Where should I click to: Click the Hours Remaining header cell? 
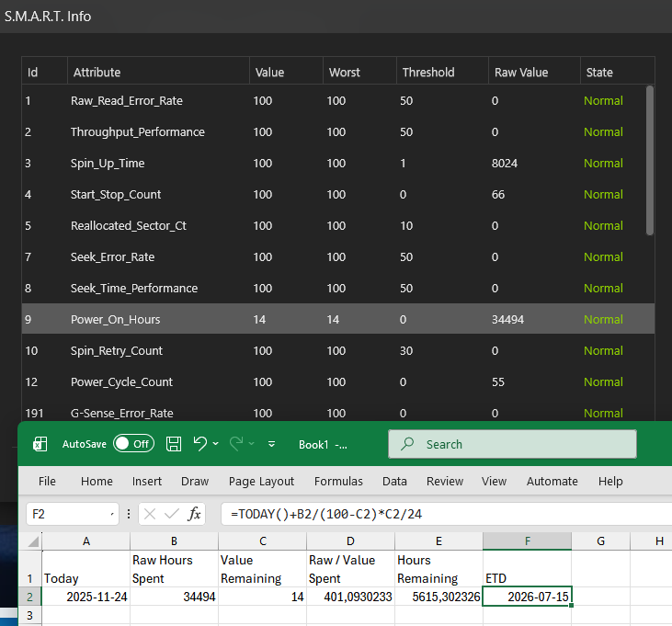click(439, 569)
